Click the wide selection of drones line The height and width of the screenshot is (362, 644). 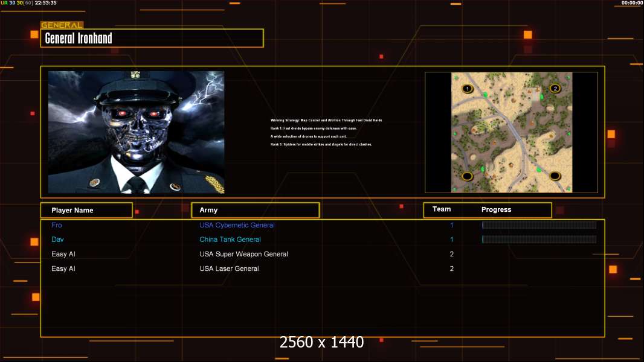click(309, 136)
